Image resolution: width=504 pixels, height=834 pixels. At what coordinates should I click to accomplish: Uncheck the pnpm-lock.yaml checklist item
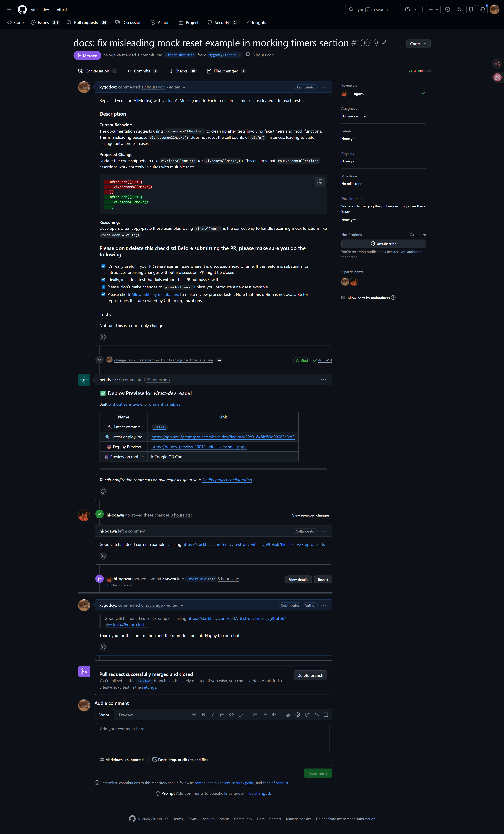104,287
